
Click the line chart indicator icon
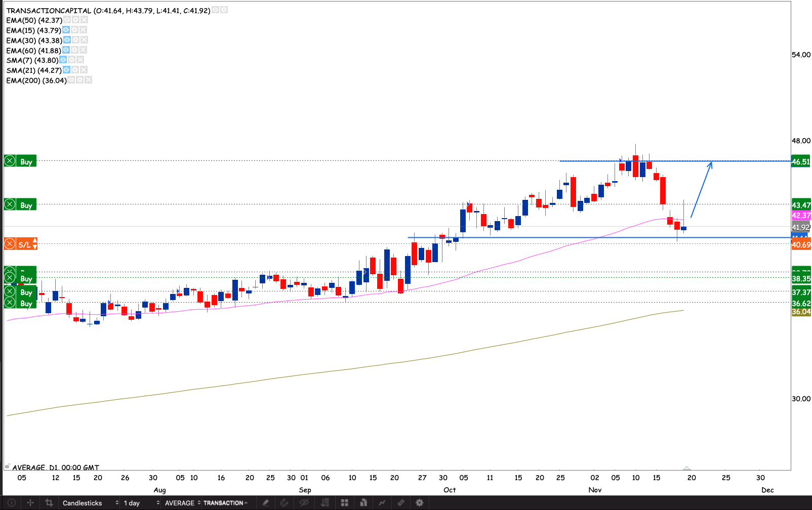click(382, 502)
